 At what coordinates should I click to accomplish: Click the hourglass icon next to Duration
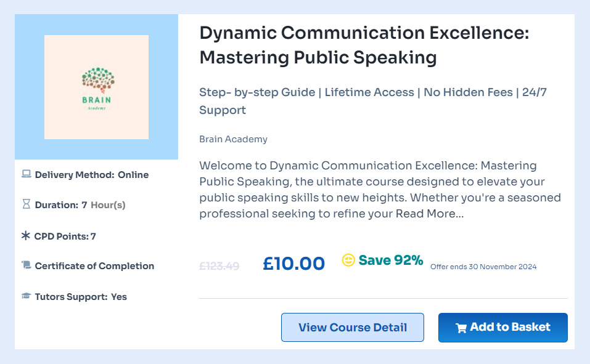click(x=27, y=204)
